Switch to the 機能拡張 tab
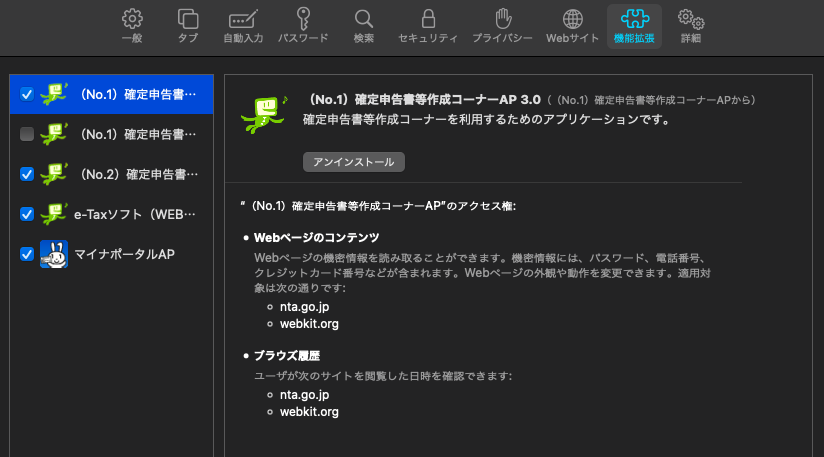This screenshot has width=824, height=457. point(633,26)
